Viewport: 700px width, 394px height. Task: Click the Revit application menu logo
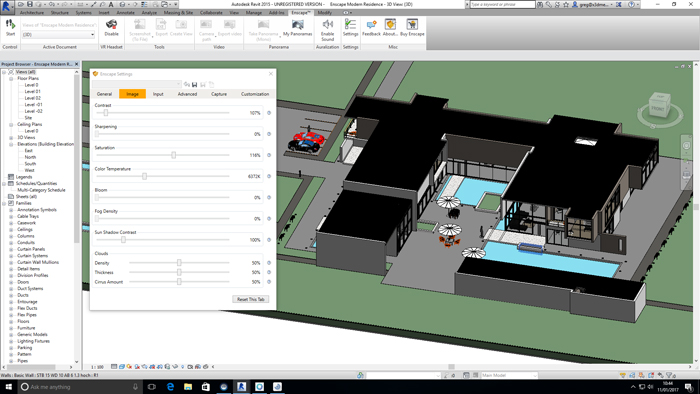(7, 7)
